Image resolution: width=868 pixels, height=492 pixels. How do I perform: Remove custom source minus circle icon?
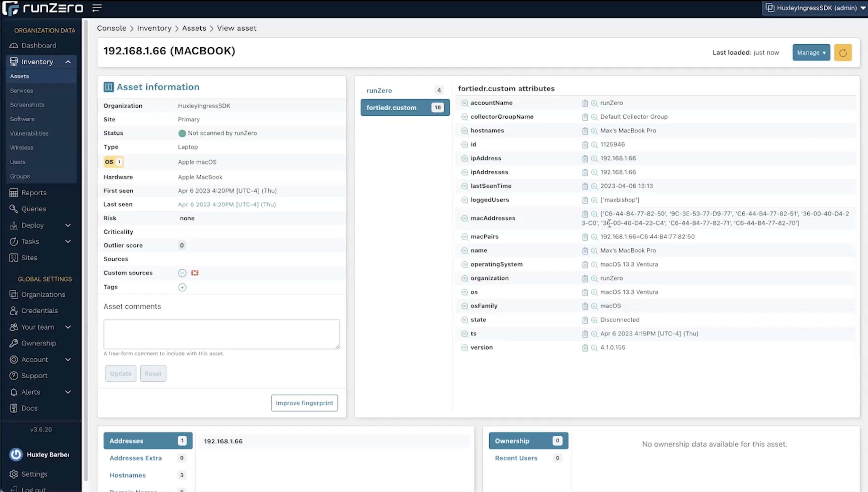point(182,273)
